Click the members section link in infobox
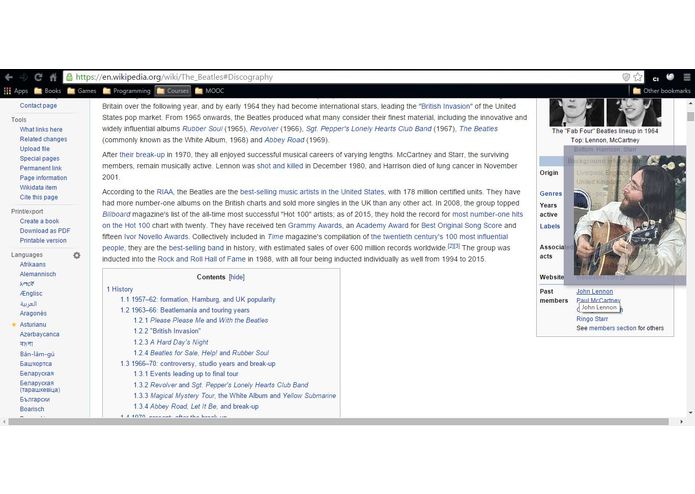The image size is (695, 494). point(613,328)
